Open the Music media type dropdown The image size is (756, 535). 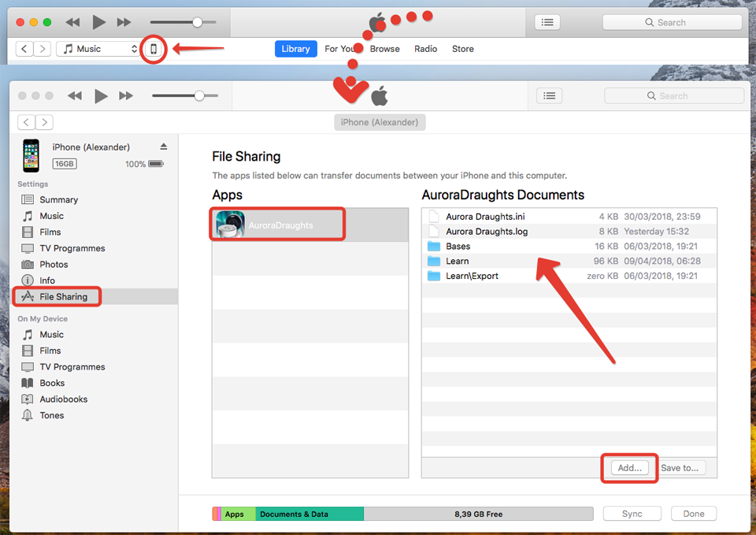[98, 49]
